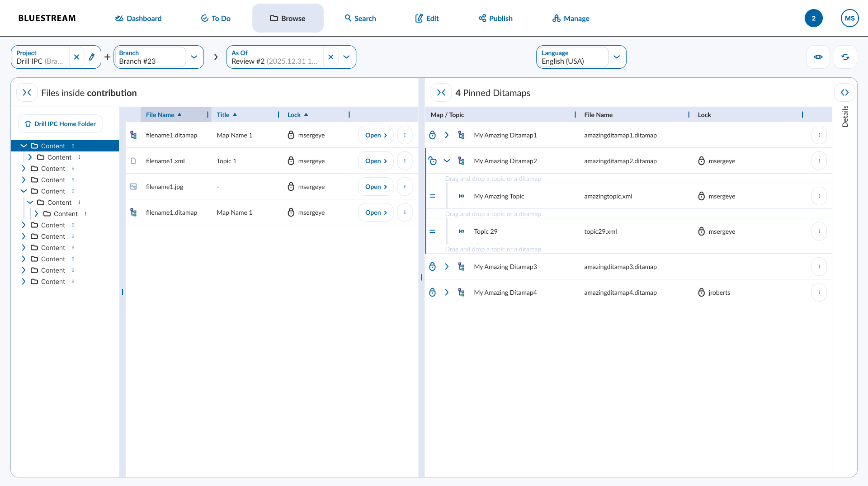Toggle pin for My Amazing Ditamap3
Screen dimensions: 868x486
[432, 267]
